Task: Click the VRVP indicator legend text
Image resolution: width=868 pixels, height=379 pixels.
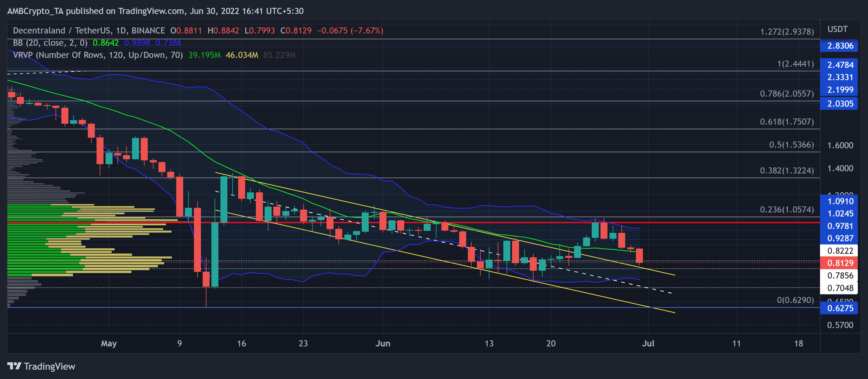Action: (x=98, y=55)
